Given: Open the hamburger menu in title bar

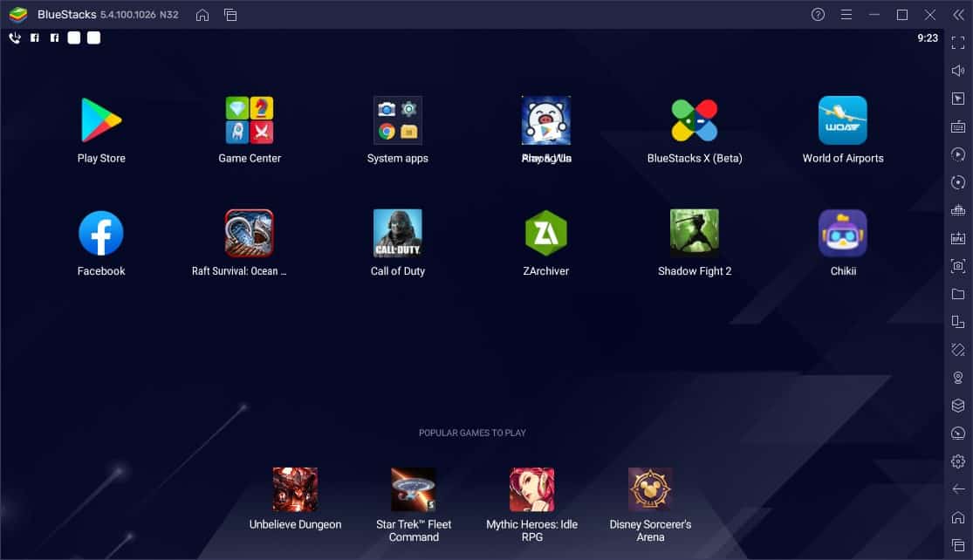Looking at the screenshot, I should (846, 14).
